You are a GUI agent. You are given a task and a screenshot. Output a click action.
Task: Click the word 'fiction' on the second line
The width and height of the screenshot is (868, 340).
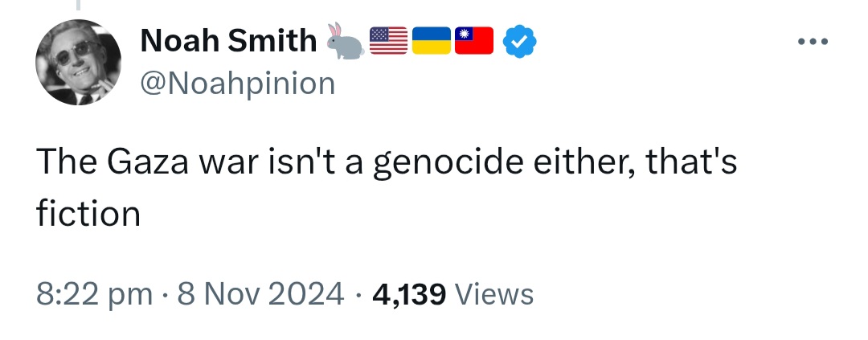click(x=88, y=213)
